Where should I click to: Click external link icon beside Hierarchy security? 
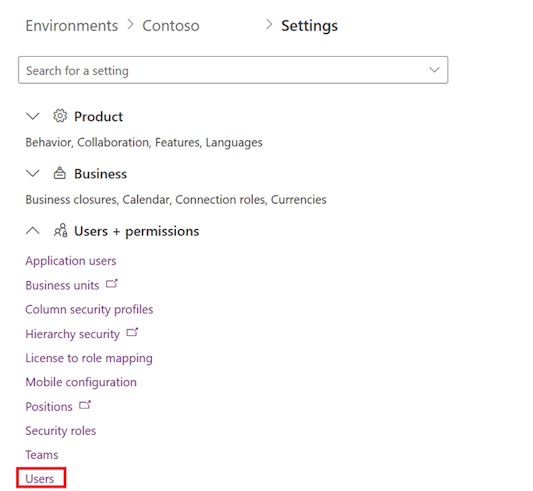132,332
